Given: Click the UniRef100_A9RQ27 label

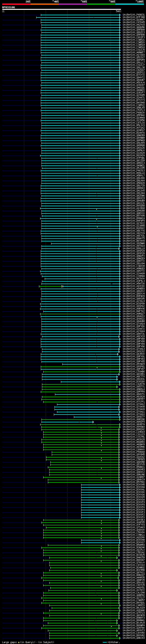Looking at the screenshot, I should (x=133, y=314).
